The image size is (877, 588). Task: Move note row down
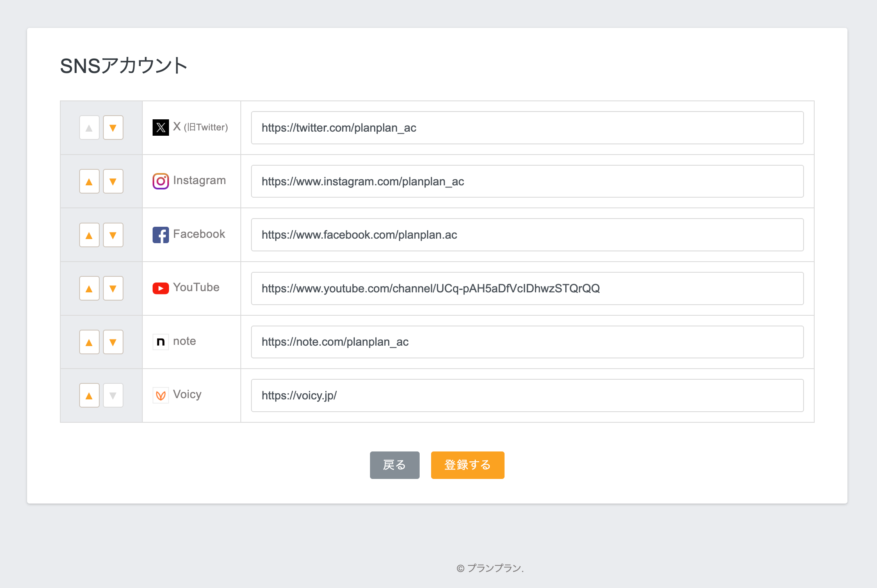pos(113,342)
